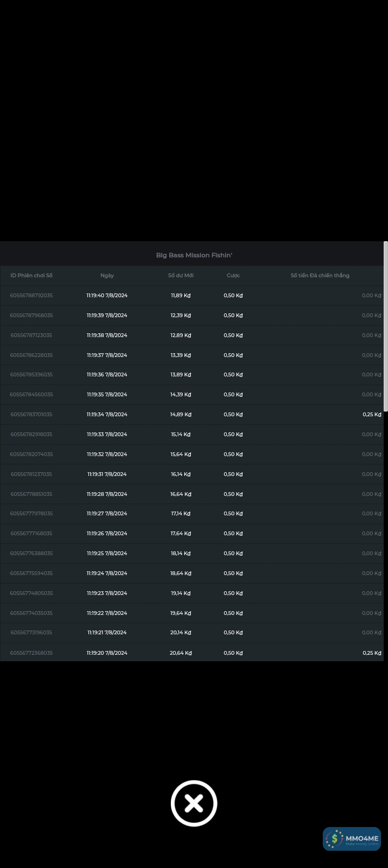
Task: Sort by the 'Ngày' column header
Action: 107,276
